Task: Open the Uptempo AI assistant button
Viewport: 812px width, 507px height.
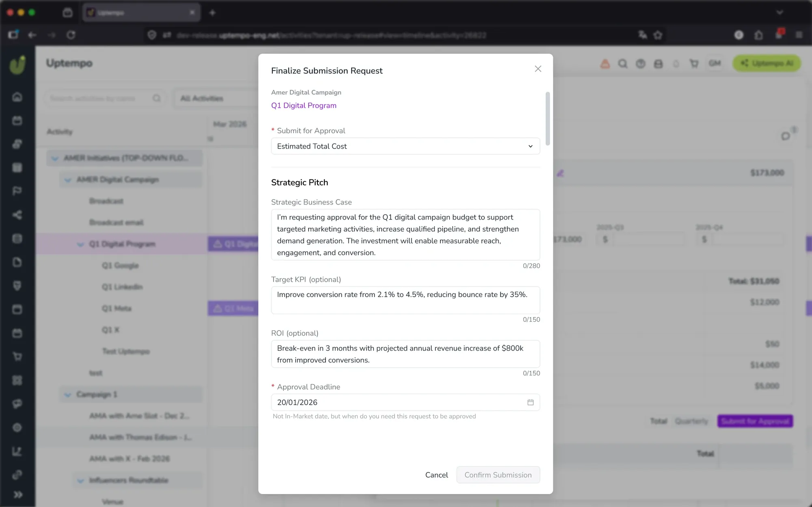Action: coord(767,63)
